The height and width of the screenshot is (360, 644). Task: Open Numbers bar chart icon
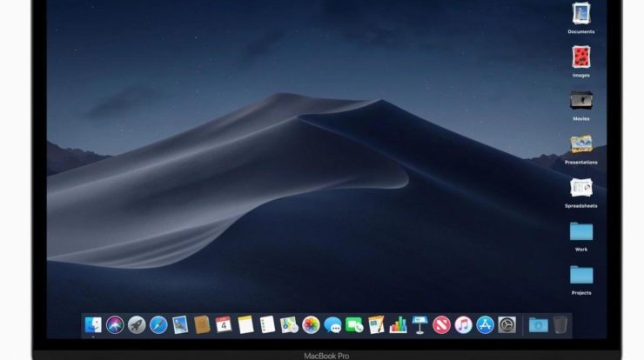pyautogui.click(x=399, y=325)
